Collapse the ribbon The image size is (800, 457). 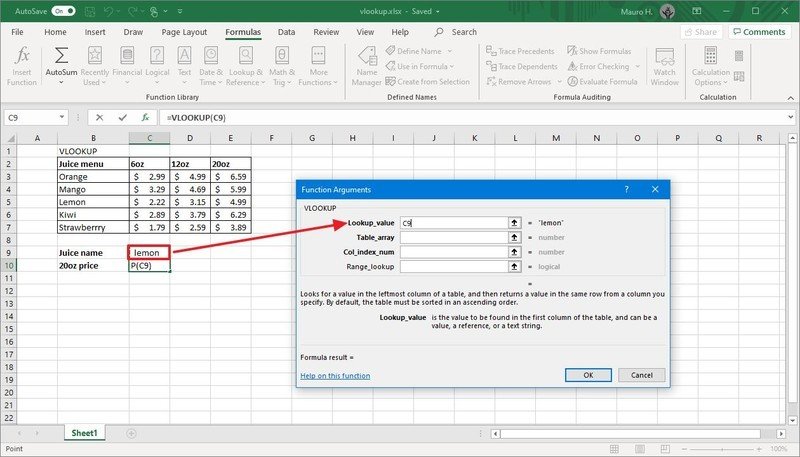(x=790, y=97)
